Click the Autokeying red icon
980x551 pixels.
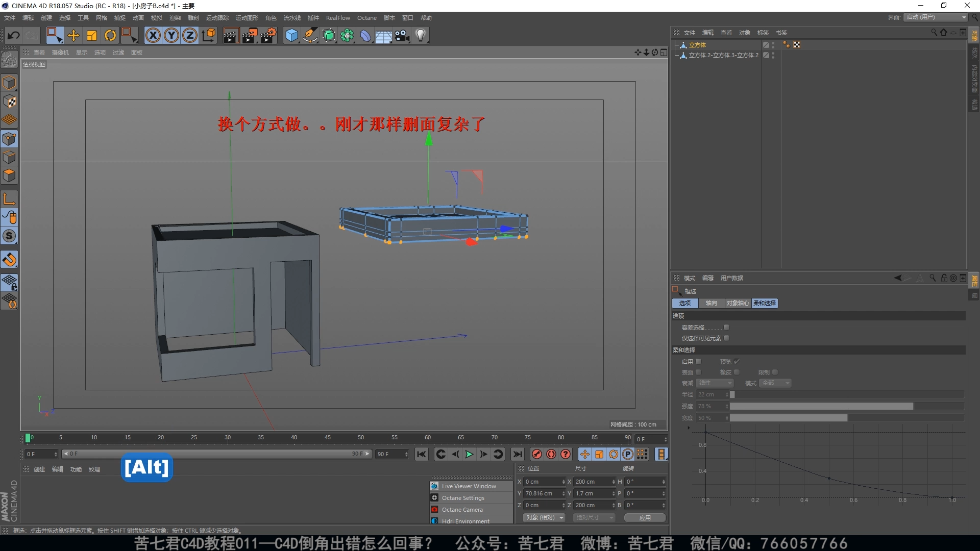tap(551, 454)
